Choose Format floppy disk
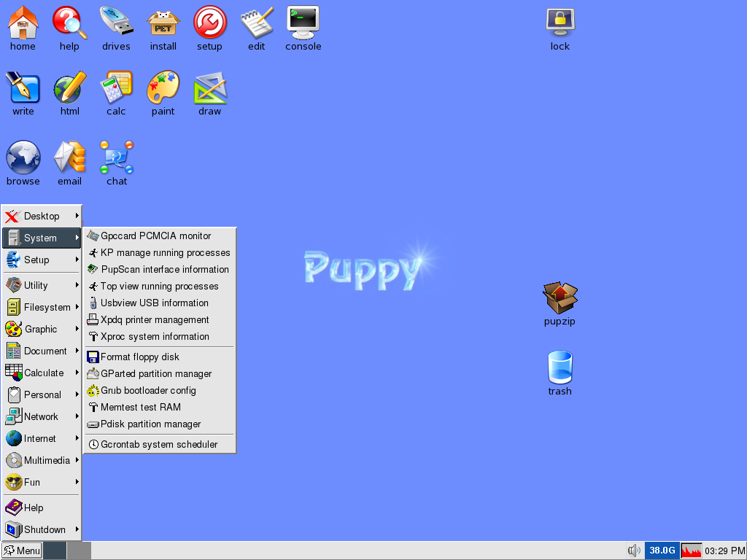Image resolution: width=747 pixels, height=560 pixels. pos(160,357)
